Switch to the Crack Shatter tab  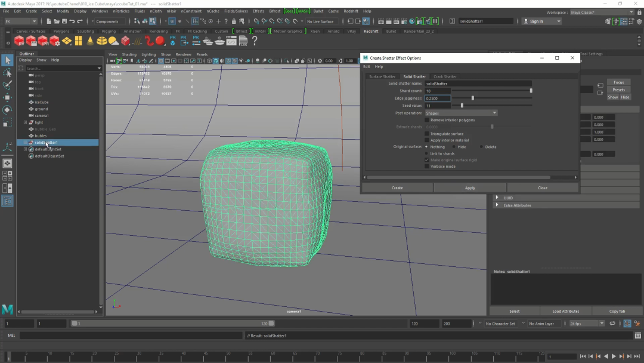[445, 76]
